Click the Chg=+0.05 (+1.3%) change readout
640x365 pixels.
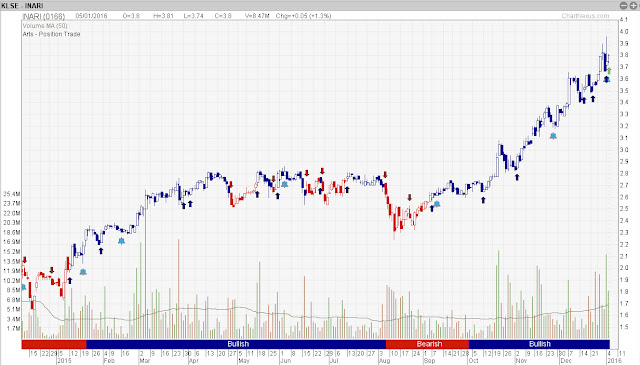coord(304,16)
